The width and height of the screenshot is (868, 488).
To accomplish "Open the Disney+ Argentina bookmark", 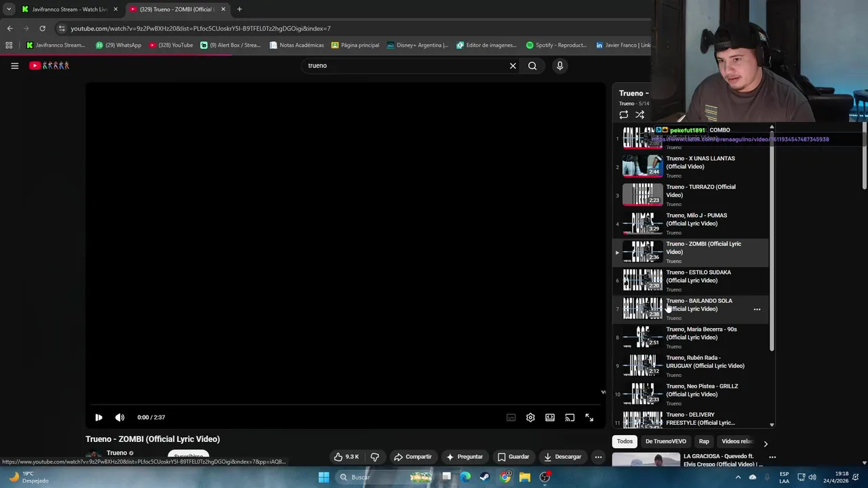I will (x=418, y=45).
